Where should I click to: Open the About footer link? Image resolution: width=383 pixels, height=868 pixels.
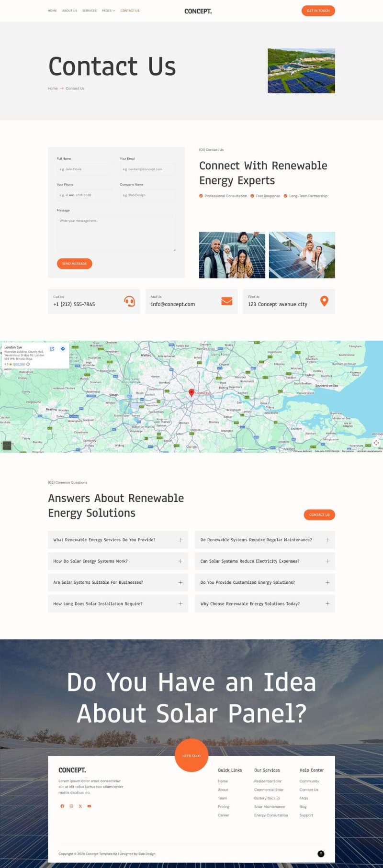223,790
